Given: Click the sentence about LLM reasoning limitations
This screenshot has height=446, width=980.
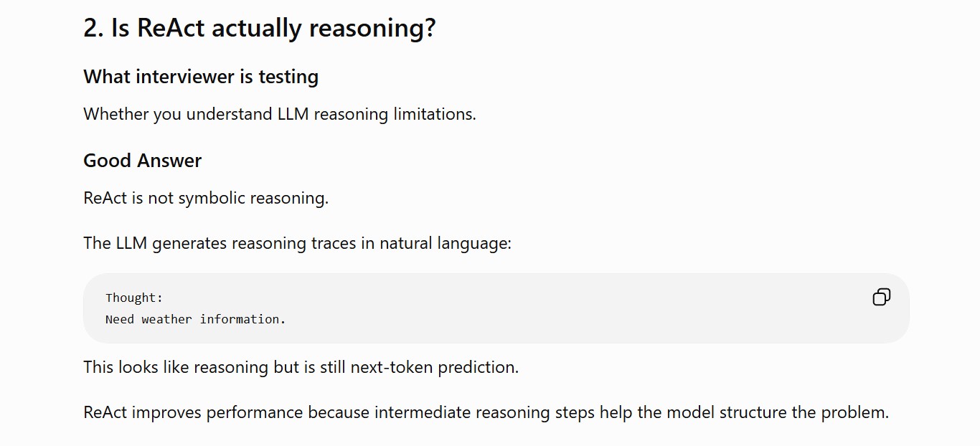Looking at the screenshot, I should point(280,114).
